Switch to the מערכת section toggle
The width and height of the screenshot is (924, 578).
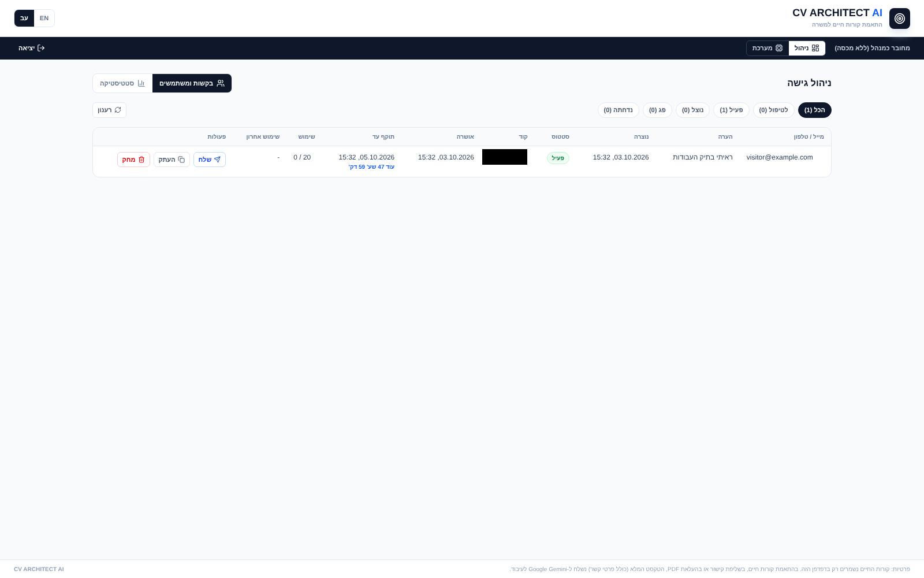[767, 48]
